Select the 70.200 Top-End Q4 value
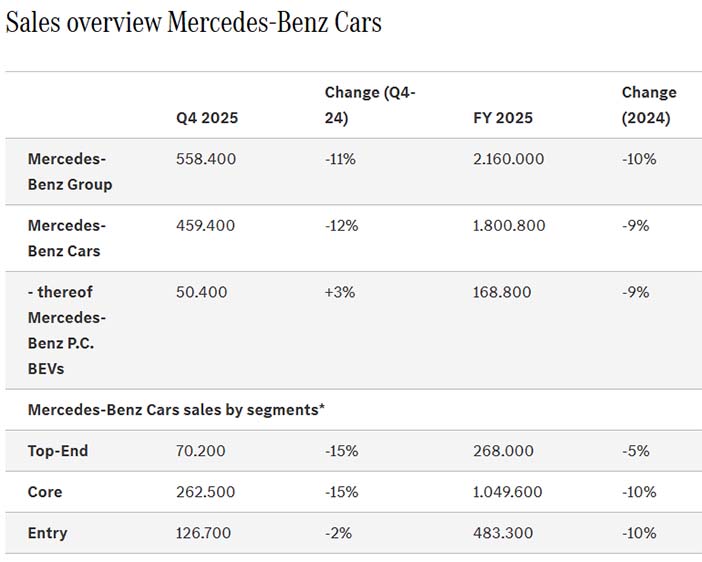The height and width of the screenshot is (562, 702). (202, 451)
